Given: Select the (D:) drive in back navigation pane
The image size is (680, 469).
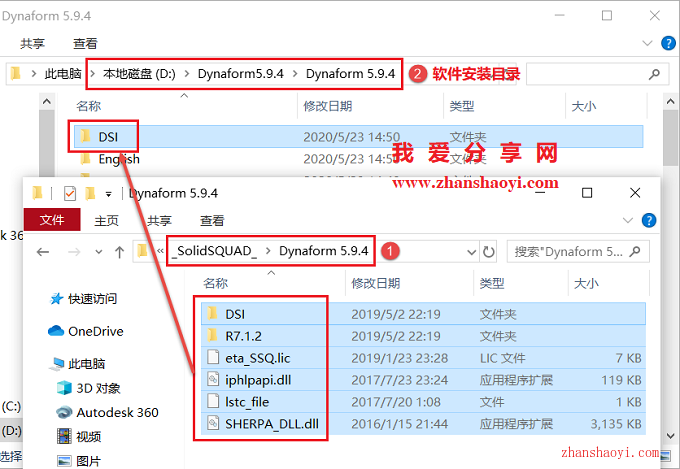Looking at the screenshot, I should (11, 430).
